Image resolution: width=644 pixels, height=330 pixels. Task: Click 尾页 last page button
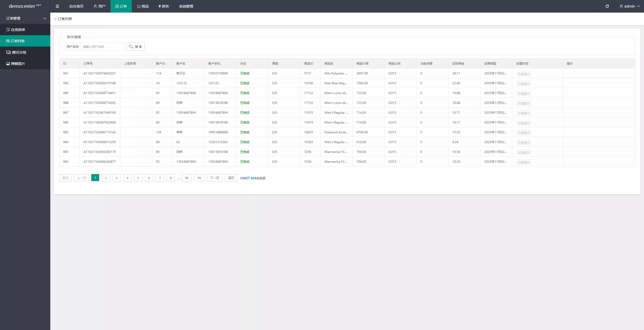tap(231, 178)
